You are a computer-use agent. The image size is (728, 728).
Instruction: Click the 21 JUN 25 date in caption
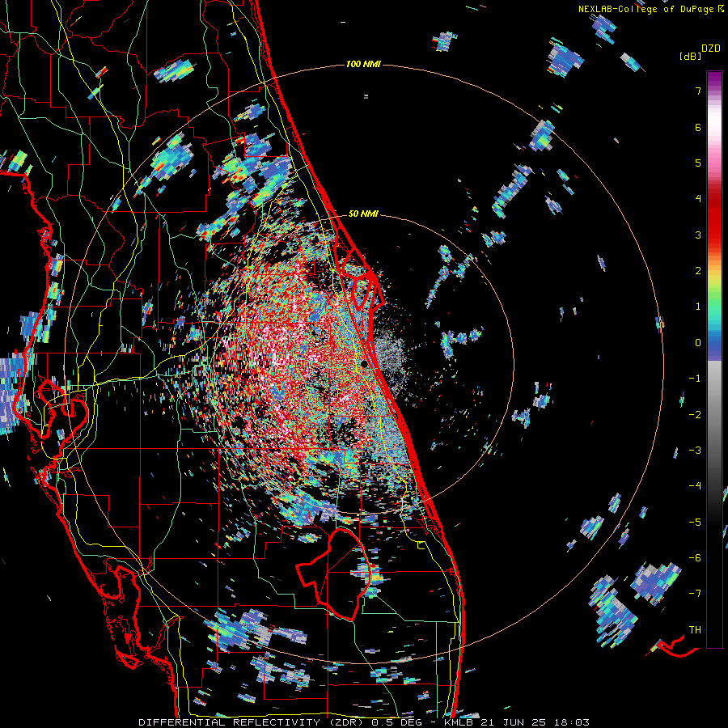(x=514, y=722)
